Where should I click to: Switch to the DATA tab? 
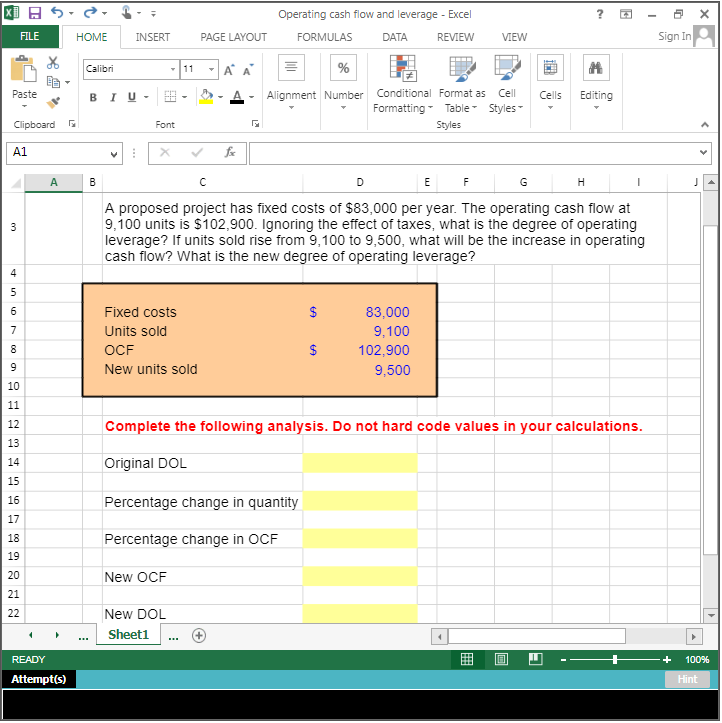(x=395, y=37)
